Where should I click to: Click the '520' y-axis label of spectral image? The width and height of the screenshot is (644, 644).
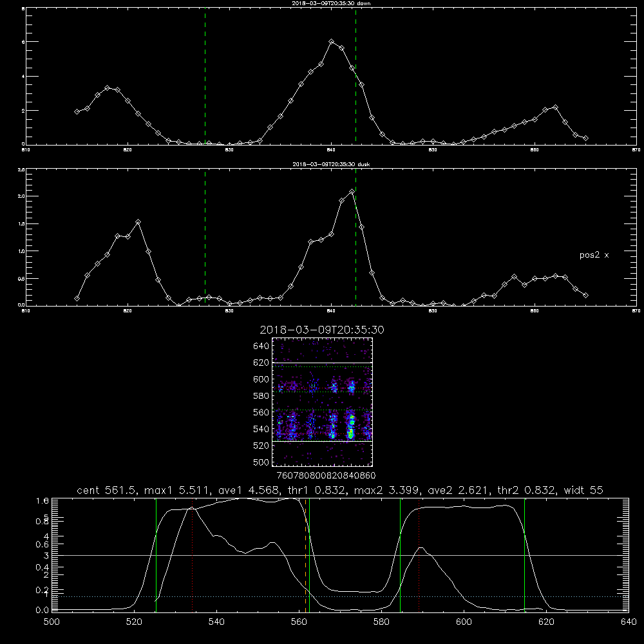click(x=261, y=446)
